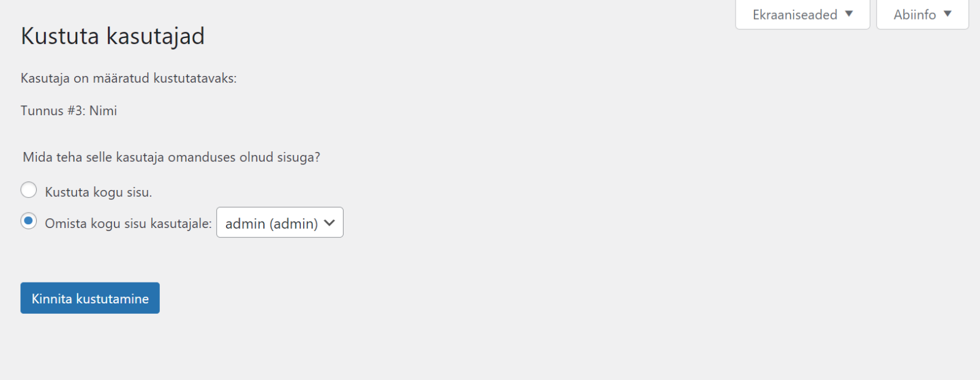The width and height of the screenshot is (980, 380).
Task: Click the 'Kustuta kasutajad' page heading
Action: 113,36
